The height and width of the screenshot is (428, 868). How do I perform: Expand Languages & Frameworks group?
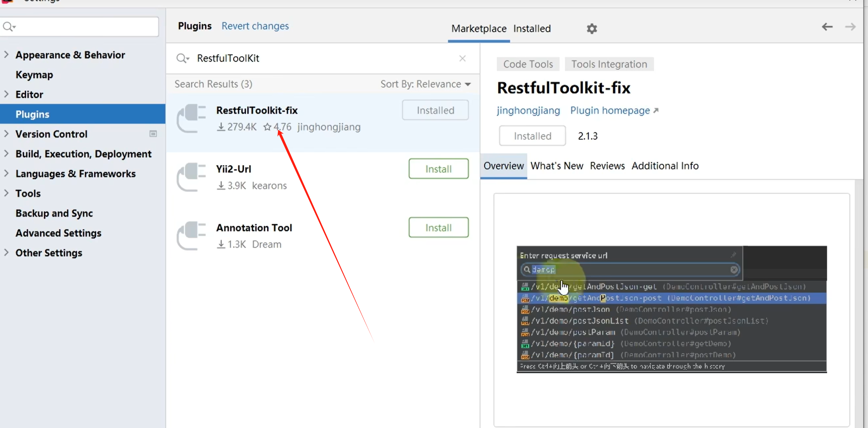click(x=6, y=173)
